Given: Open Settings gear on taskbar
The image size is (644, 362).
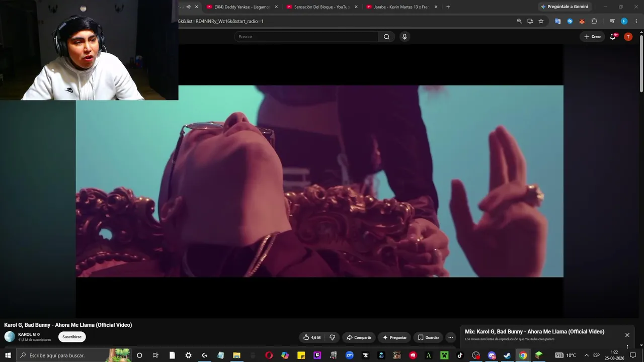Looking at the screenshot, I should [188, 355].
